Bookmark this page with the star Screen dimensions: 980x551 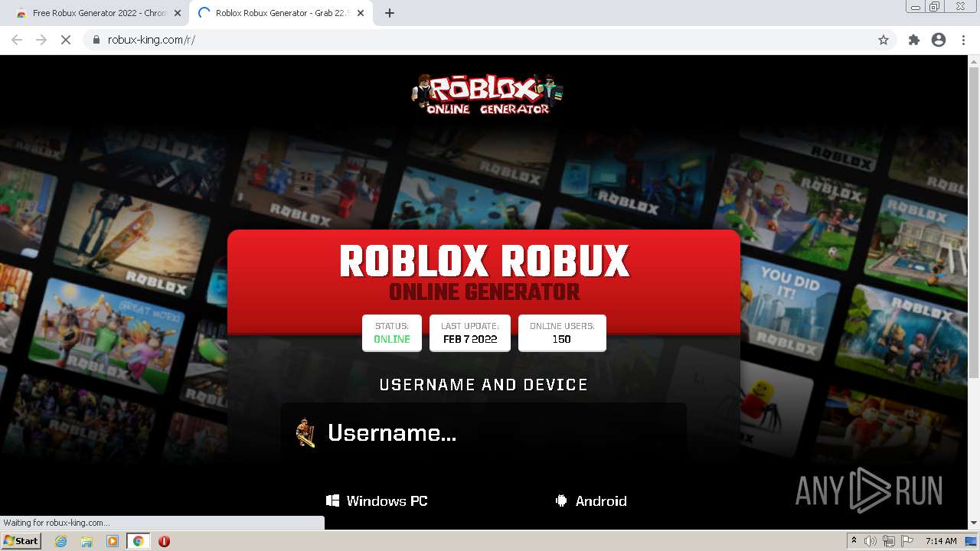coord(884,40)
